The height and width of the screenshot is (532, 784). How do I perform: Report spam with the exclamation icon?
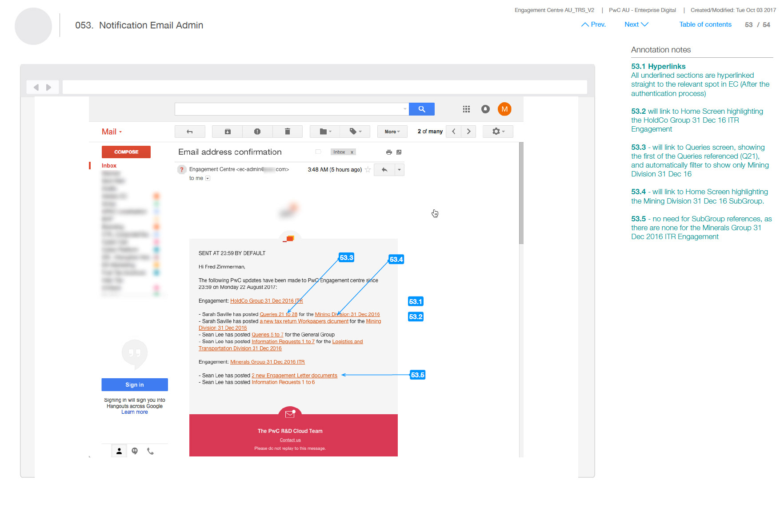pyautogui.click(x=257, y=132)
